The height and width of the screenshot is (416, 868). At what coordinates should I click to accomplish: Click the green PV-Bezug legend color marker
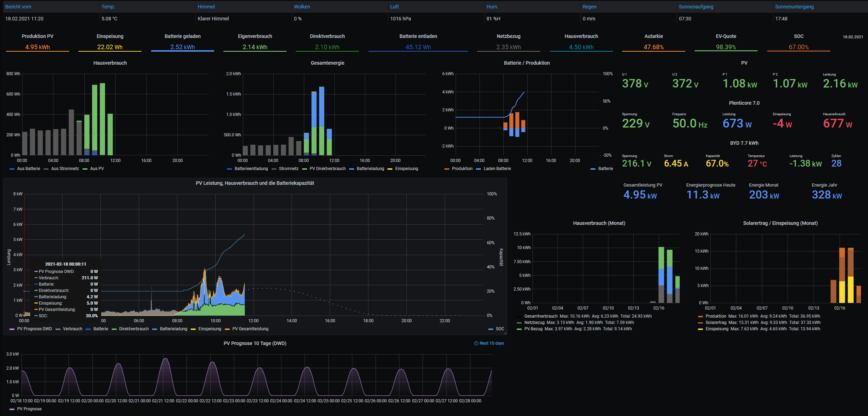[x=519, y=329]
